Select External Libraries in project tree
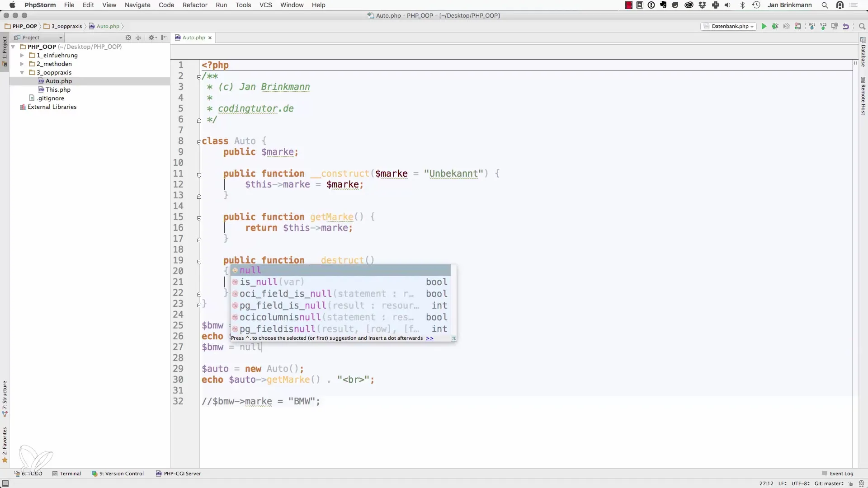This screenshot has height=488, width=868. (48, 107)
